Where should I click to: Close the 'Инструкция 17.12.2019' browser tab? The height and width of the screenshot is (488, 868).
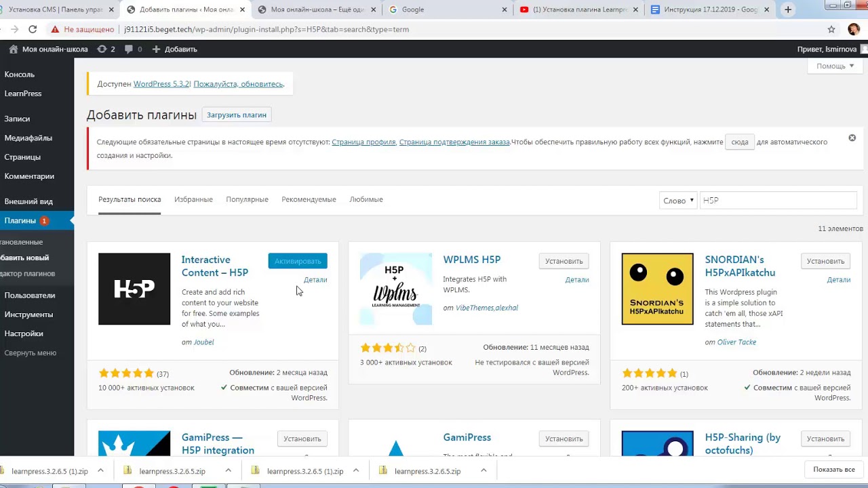coord(767,9)
